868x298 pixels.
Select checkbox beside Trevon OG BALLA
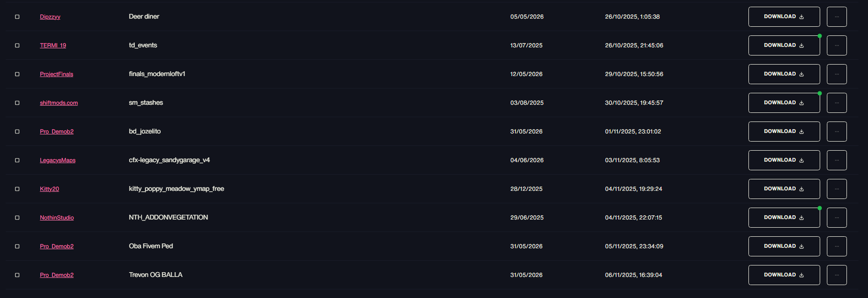(17, 275)
